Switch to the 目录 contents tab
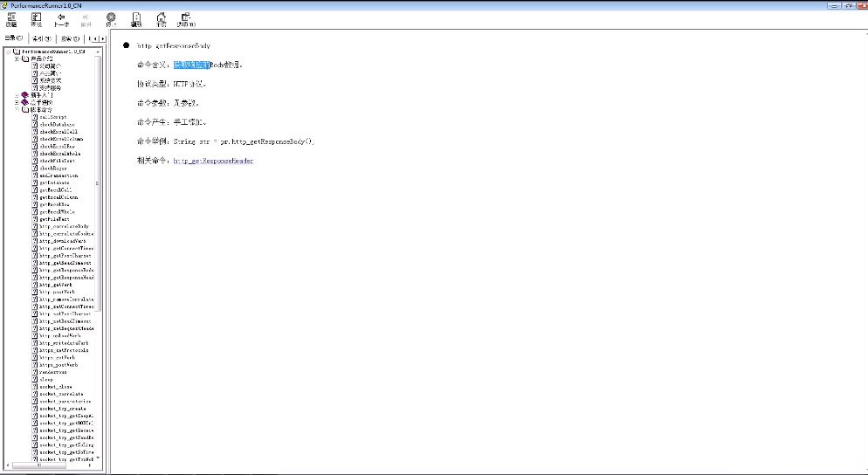The height and width of the screenshot is (475, 868). tap(14, 38)
